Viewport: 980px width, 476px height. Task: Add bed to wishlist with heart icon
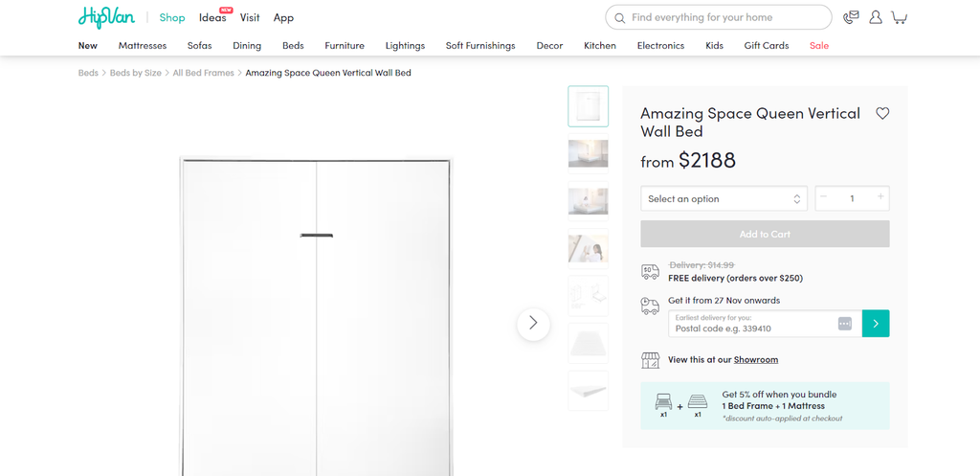(x=882, y=113)
